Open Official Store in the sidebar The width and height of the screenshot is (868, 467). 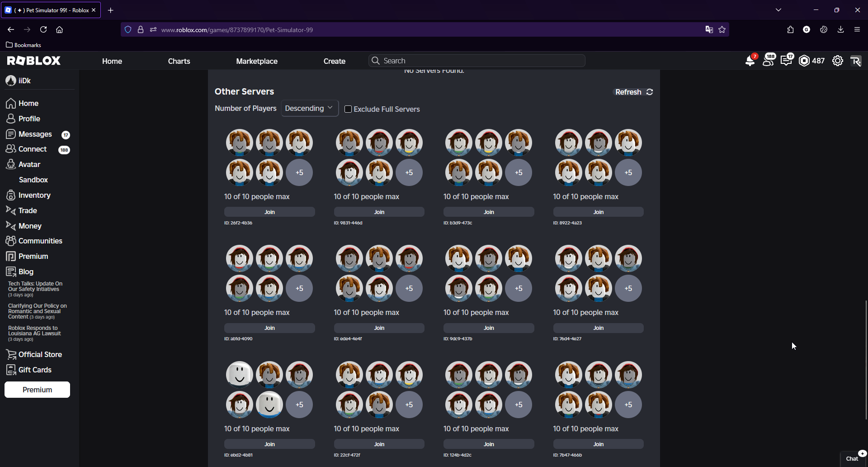tap(34, 354)
